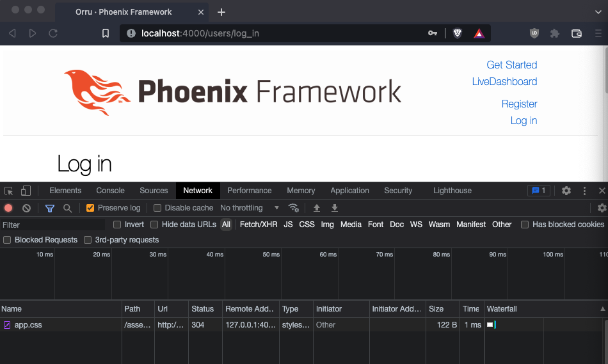608x364 pixels.
Task: Reload the page with the refresh icon
Action: click(53, 33)
